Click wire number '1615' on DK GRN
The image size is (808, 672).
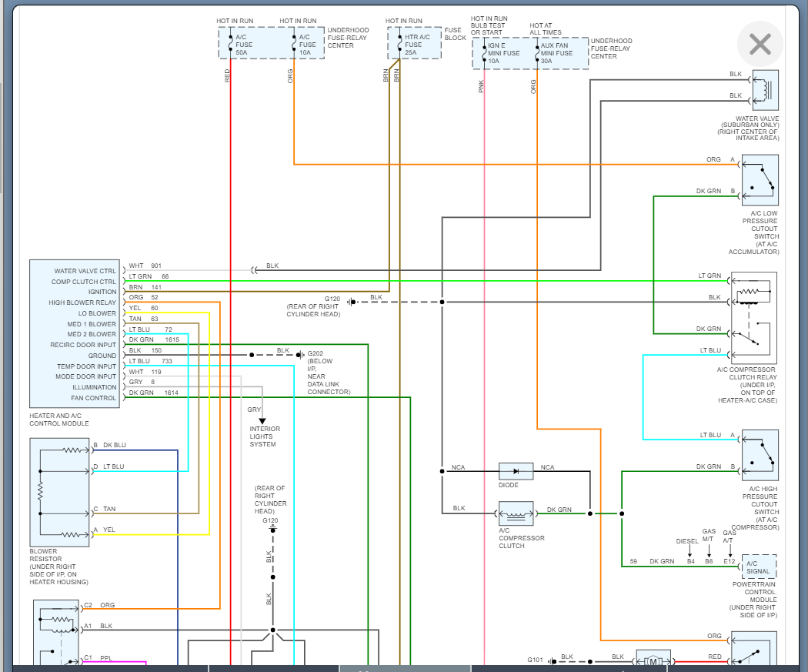172,339
